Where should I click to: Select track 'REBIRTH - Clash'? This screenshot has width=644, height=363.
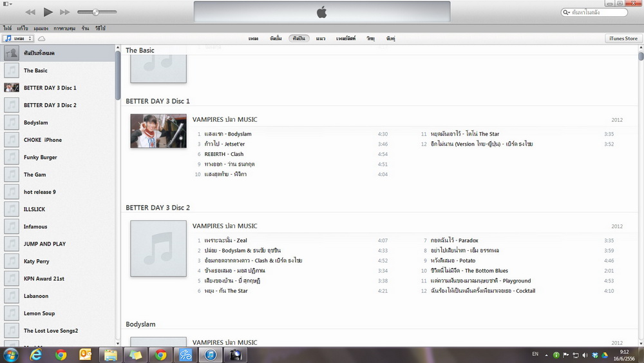(292, 154)
